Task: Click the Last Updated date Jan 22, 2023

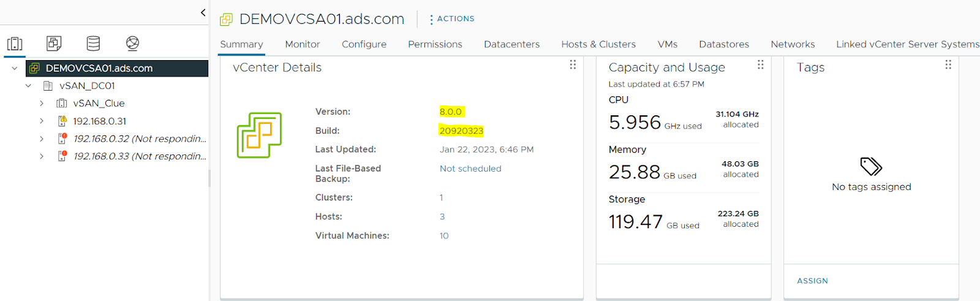Action: pyautogui.click(x=486, y=150)
